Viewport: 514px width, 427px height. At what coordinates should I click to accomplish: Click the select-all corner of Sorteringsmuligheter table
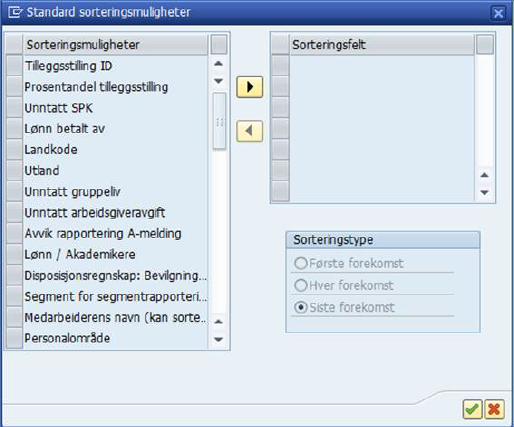click(14, 45)
